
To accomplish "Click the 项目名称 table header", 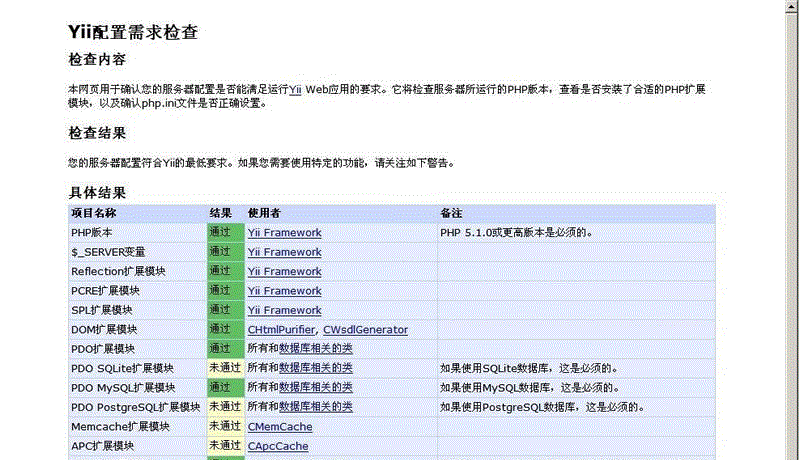I will (x=94, y=213).
